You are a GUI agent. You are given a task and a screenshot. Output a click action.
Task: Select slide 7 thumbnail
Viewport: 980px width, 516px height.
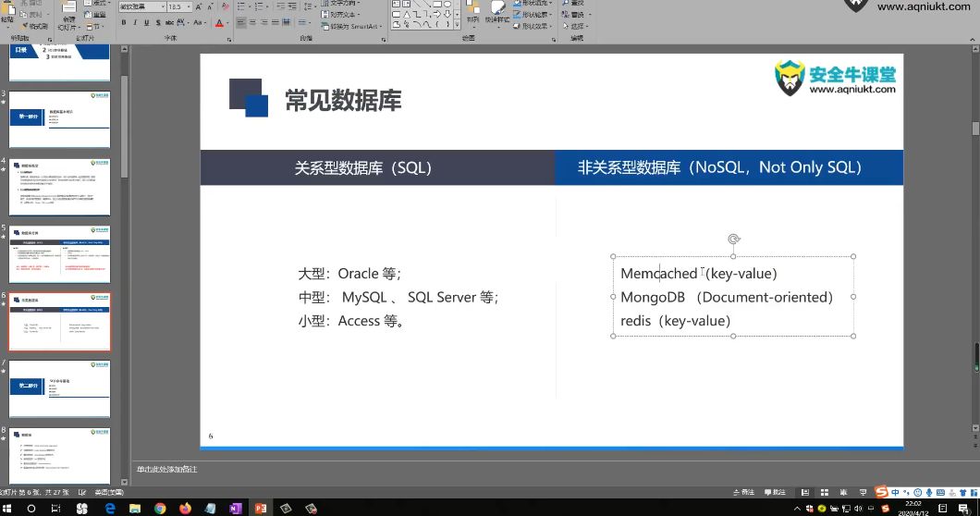click(x=59, y=389)
